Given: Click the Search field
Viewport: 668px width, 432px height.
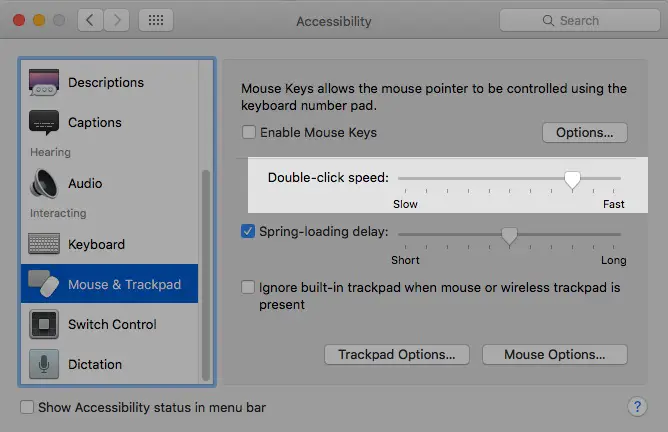Looking at the screenshot, I should tap(580, 20).
